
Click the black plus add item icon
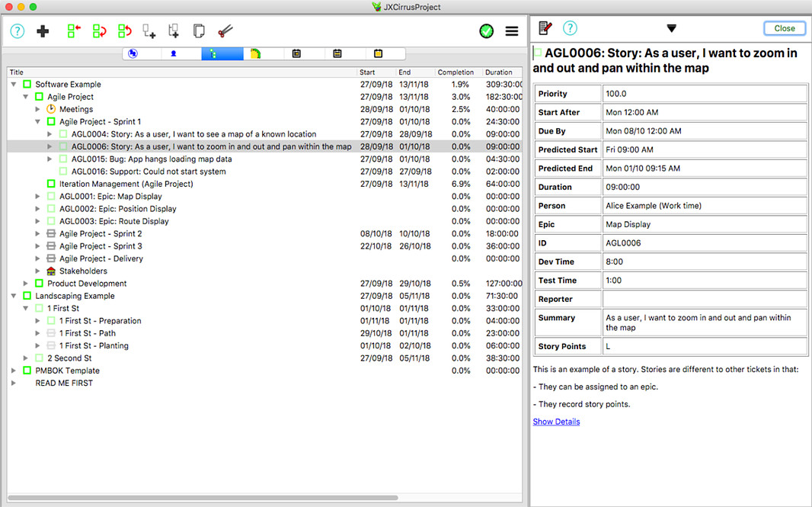(x=43, y=31)
